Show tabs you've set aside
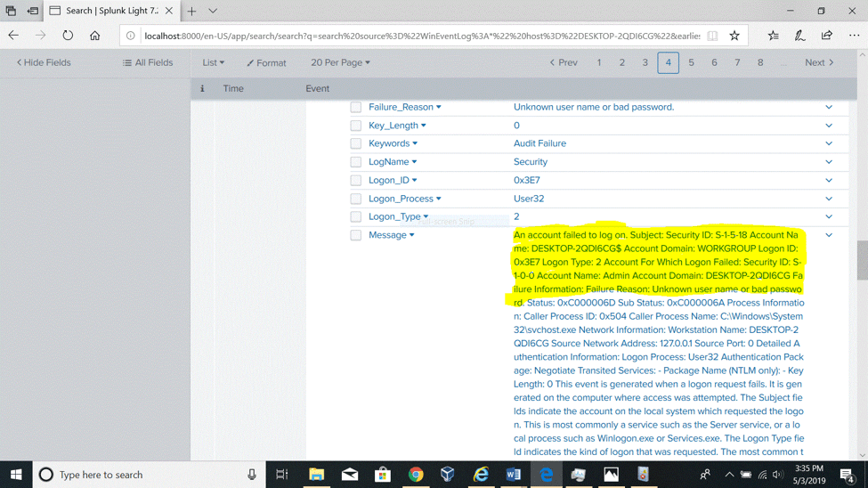 click(11, 11)
